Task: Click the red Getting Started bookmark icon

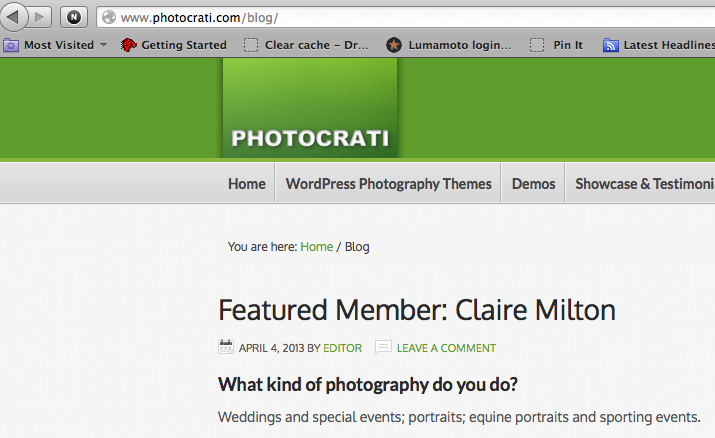Action: point(129,45)
